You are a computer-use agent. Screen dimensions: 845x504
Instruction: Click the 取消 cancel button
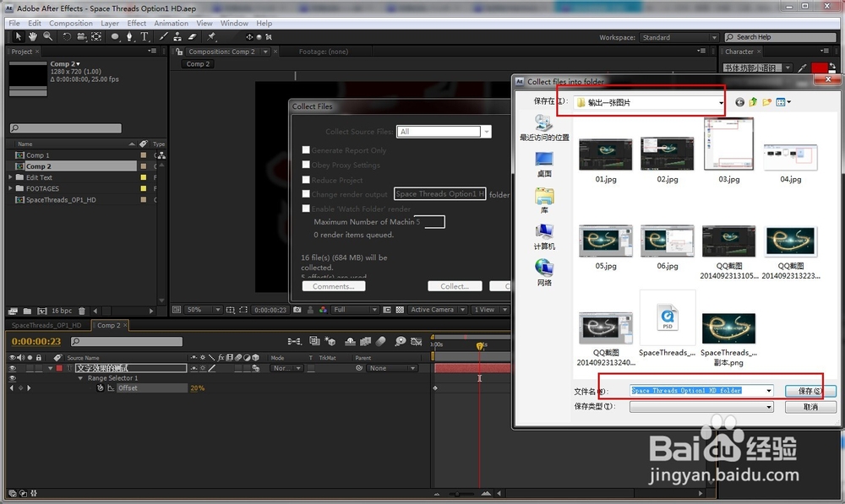810,407
